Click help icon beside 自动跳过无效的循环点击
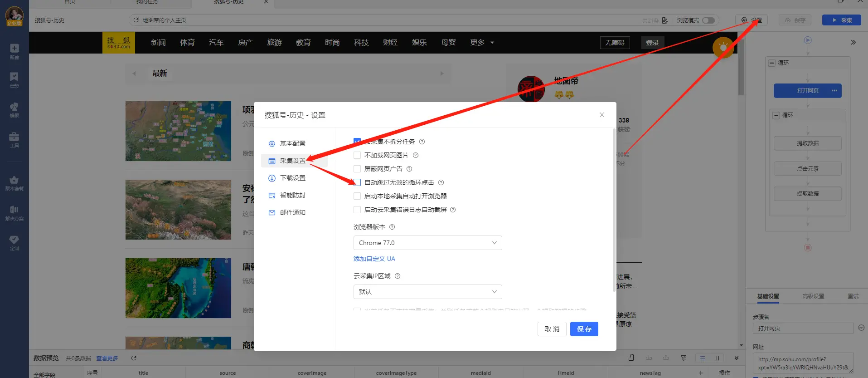Viewport: 868px width, 378px height. tap(441, 182)
